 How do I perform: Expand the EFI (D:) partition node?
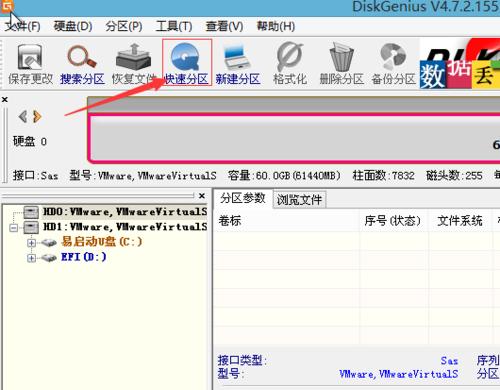(31, 258)
